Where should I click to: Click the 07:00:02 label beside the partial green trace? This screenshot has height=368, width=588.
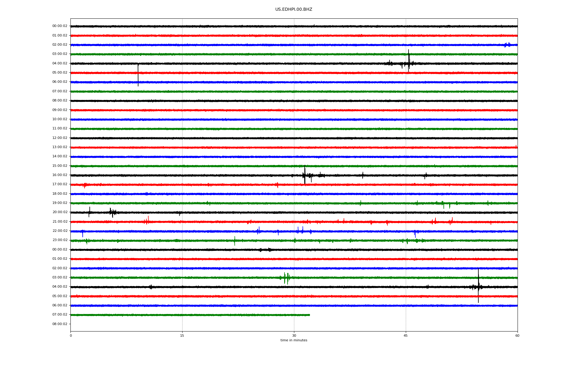(60, 315)
